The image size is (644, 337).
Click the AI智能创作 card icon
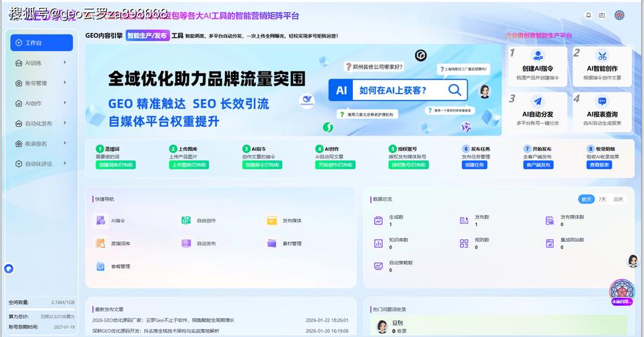pyautogui.click(x=602, y=55)
